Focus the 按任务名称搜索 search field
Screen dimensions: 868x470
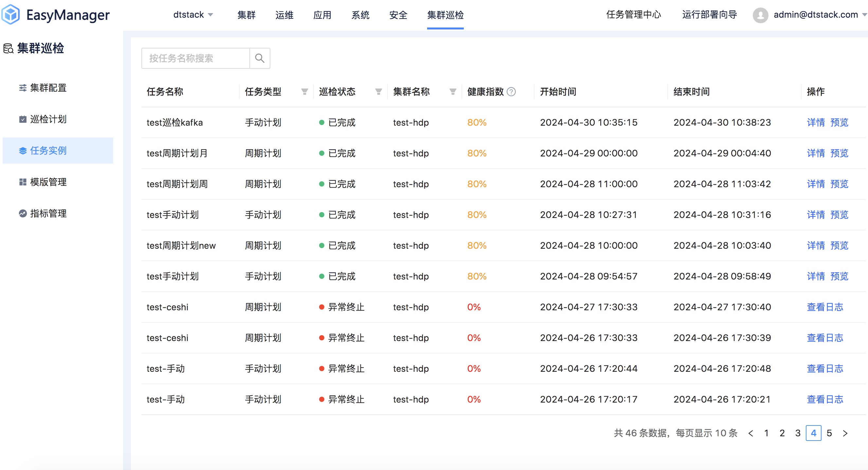point(196,58)
